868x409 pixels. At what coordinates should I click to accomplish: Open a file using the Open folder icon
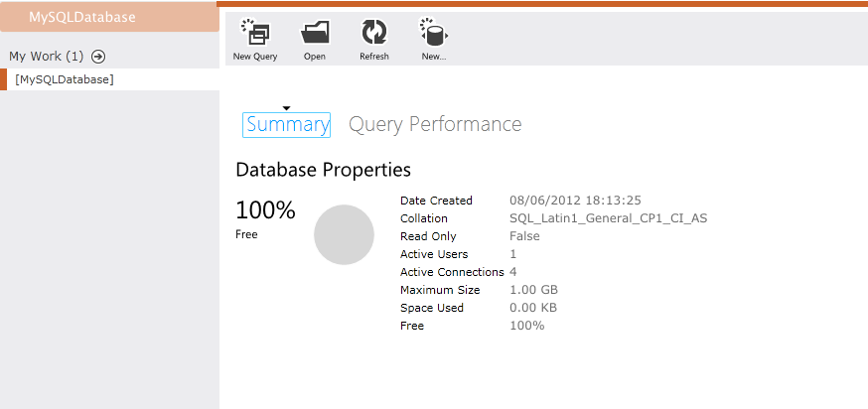tap(315, 35)
